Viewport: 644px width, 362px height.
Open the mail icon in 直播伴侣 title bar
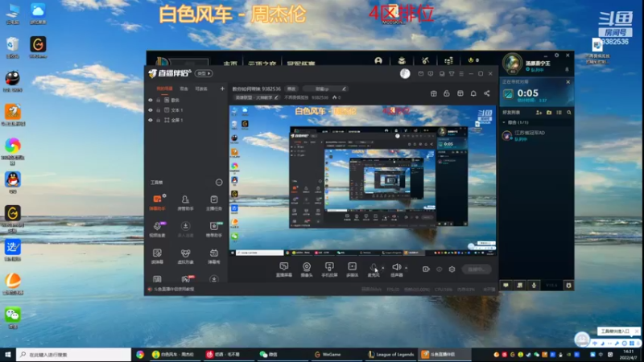(x=420, y=74)
